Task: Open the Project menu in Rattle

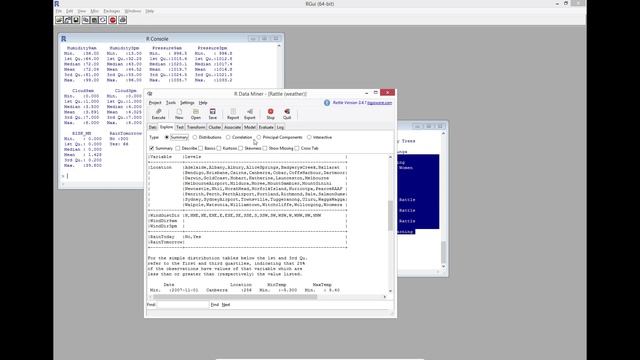Action: 155,103
